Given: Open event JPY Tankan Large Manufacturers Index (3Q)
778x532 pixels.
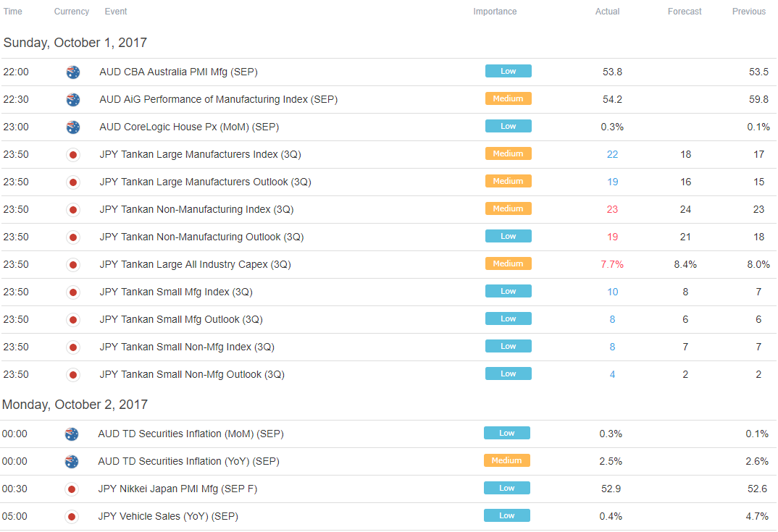Looking at the screenshot, I should coord(200,155).
